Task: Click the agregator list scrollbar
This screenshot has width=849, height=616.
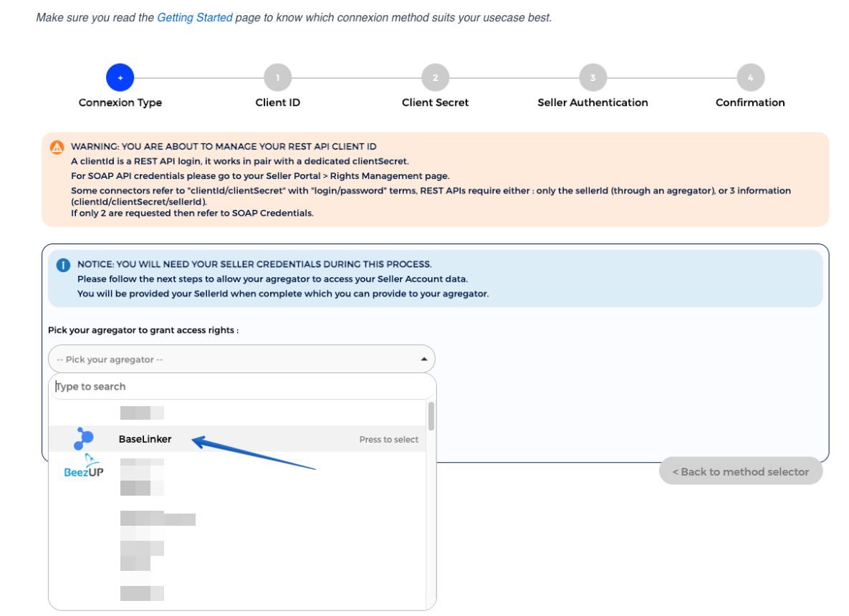Action: (x=431, y=417)
